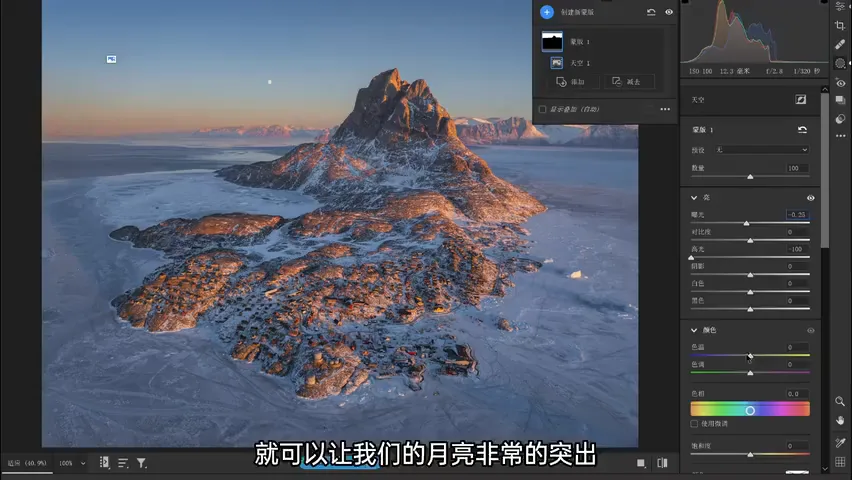This screenshot has width=852, height=480.
Task: Reset all masks with the undo arrow beside 创建新蒙版
Action: [651, 12]
